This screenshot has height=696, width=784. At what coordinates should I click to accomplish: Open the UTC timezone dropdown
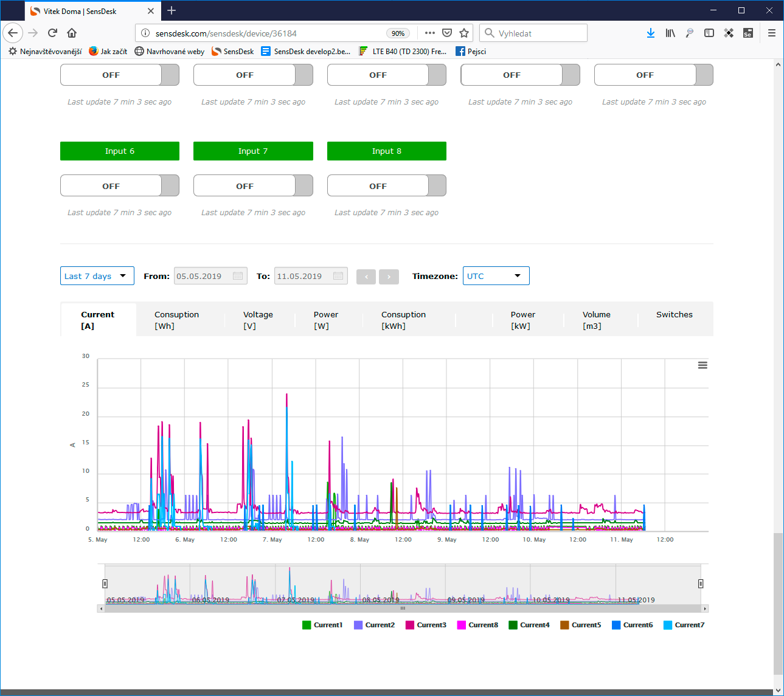point(496,276)
